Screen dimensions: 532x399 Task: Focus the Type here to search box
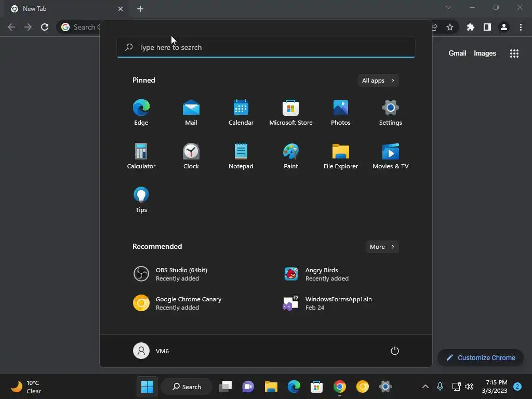point(265,47)
